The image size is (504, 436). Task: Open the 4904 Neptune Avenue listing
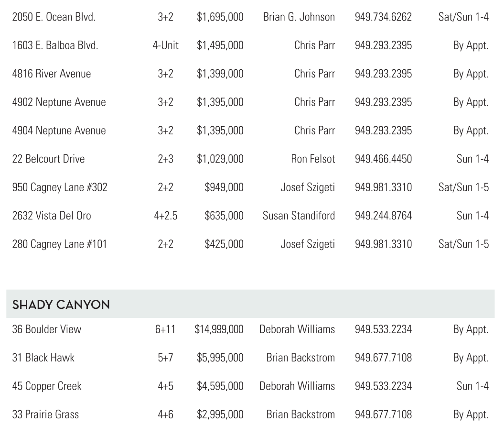click(x=59, y=131)
